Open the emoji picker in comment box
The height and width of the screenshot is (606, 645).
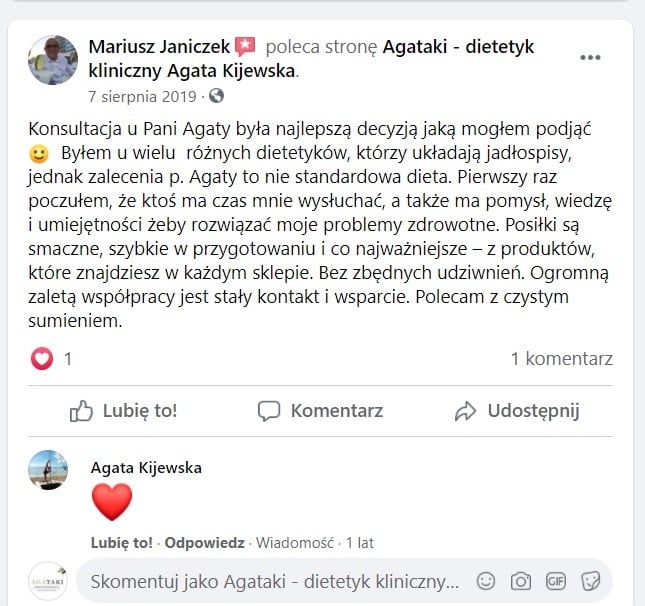(x=486, y=581)
